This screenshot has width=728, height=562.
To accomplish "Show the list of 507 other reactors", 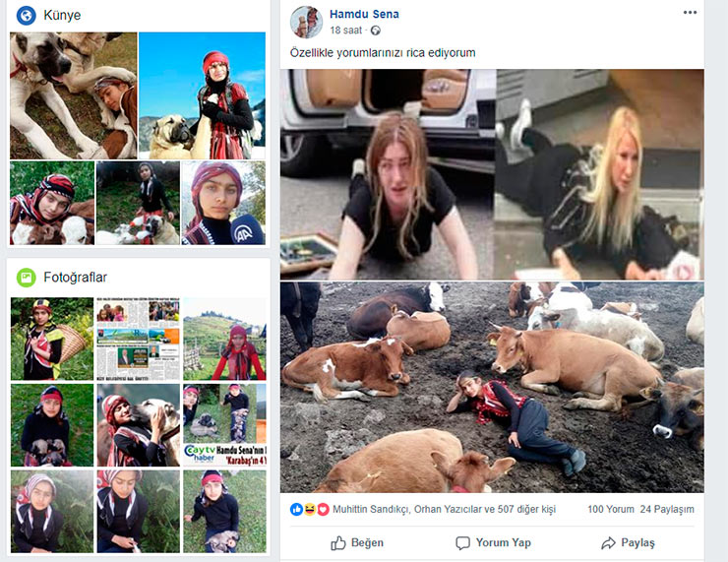I will click(528, 509).
